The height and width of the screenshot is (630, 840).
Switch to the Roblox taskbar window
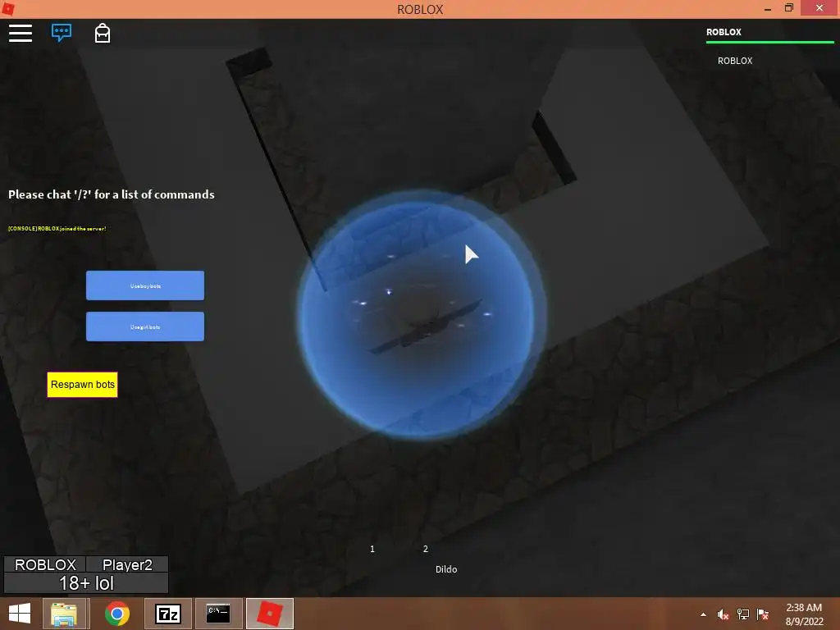coord(269,614)
